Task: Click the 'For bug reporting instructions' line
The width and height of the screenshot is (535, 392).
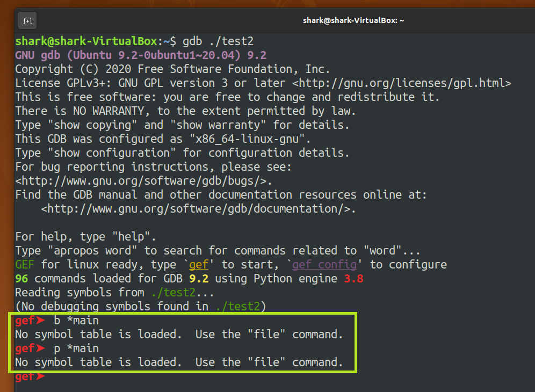Action: 154,167
